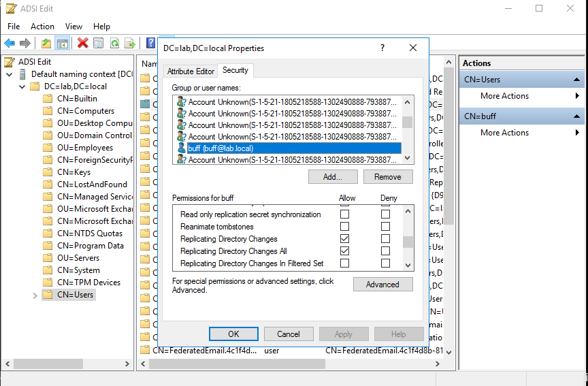Click up arrow of permissions list scrollbar
Screen dimensions: 588x386
408,211
